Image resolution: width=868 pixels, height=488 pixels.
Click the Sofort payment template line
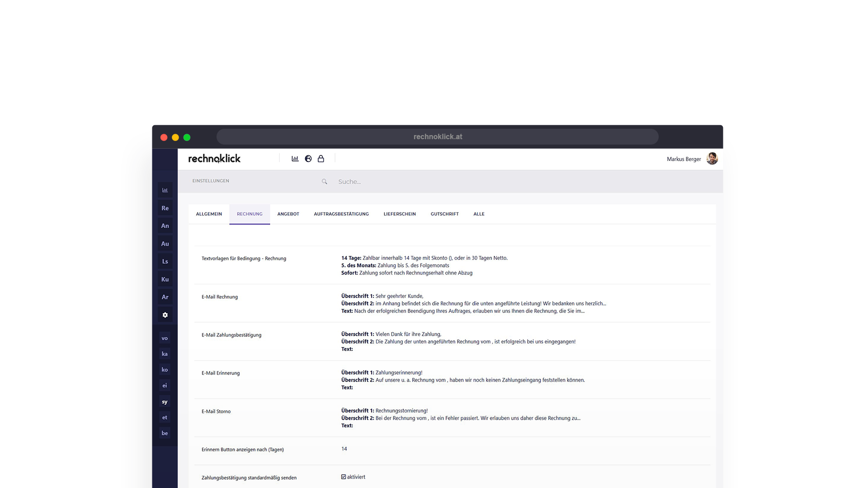[407, 273]
